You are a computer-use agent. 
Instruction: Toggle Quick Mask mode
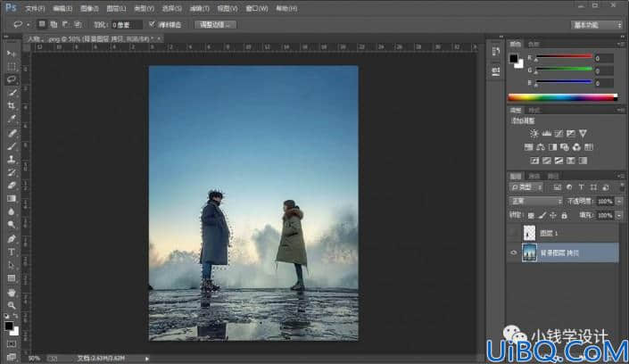coord(12,344)
